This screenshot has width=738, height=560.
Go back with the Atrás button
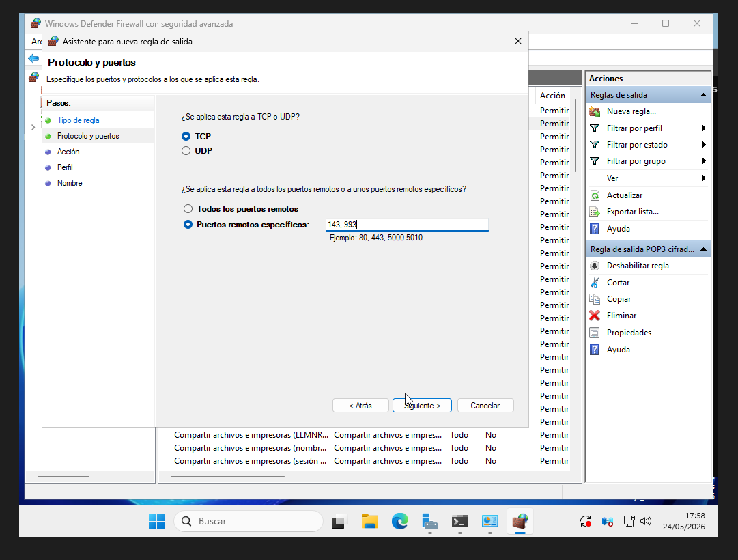(360, 406)
